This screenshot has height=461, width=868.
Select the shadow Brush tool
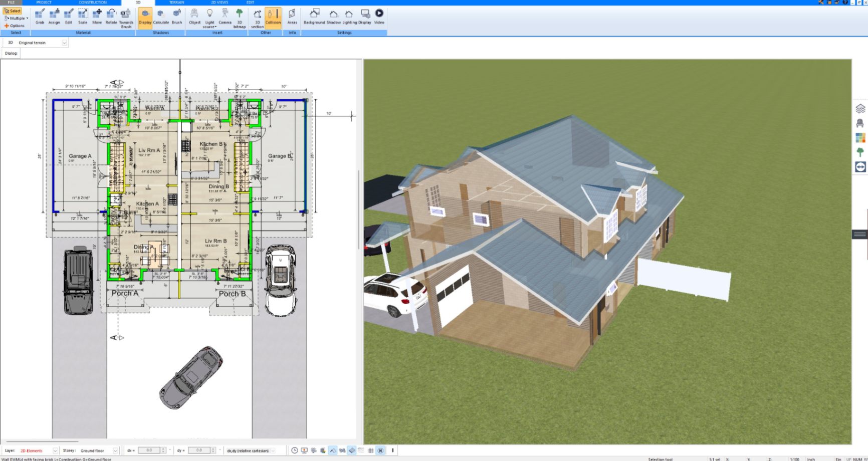[177, 17]
